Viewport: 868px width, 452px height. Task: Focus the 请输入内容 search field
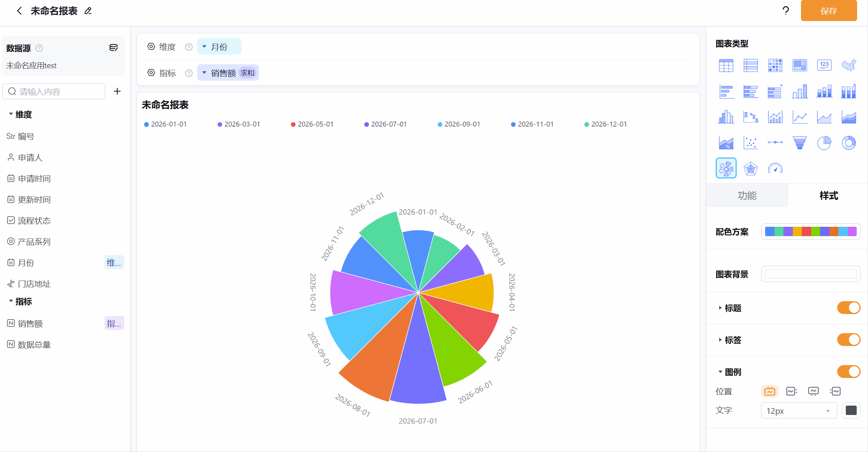54,91
